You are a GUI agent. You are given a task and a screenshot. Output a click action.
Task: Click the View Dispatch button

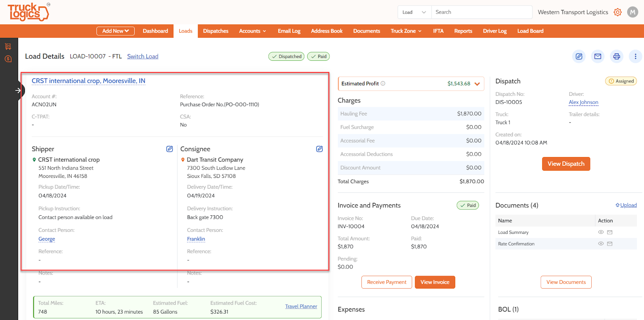point(566,164)
